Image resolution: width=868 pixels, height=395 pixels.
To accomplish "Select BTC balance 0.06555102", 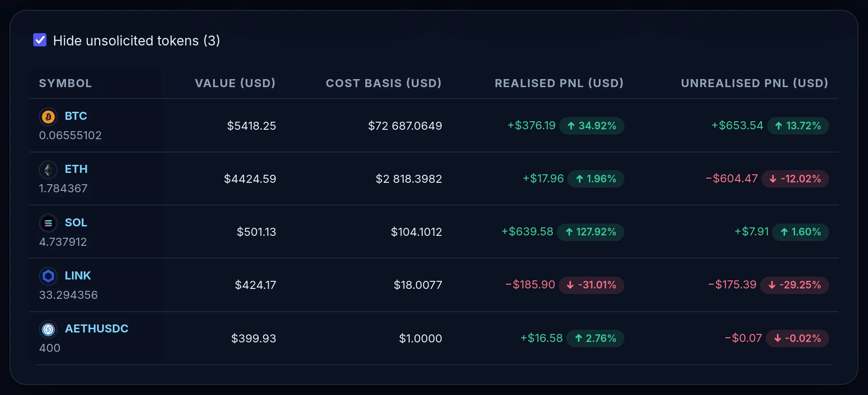I will (x=70, y=135).
